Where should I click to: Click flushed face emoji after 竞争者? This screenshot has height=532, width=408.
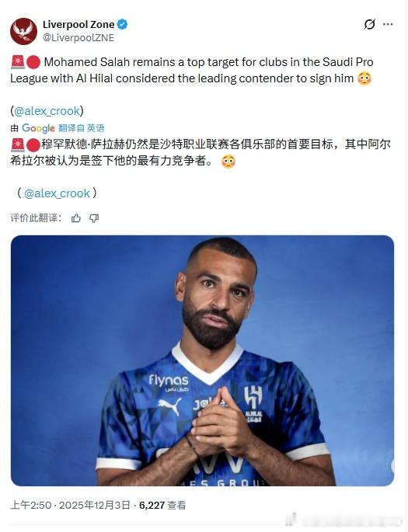coord(228,162)
